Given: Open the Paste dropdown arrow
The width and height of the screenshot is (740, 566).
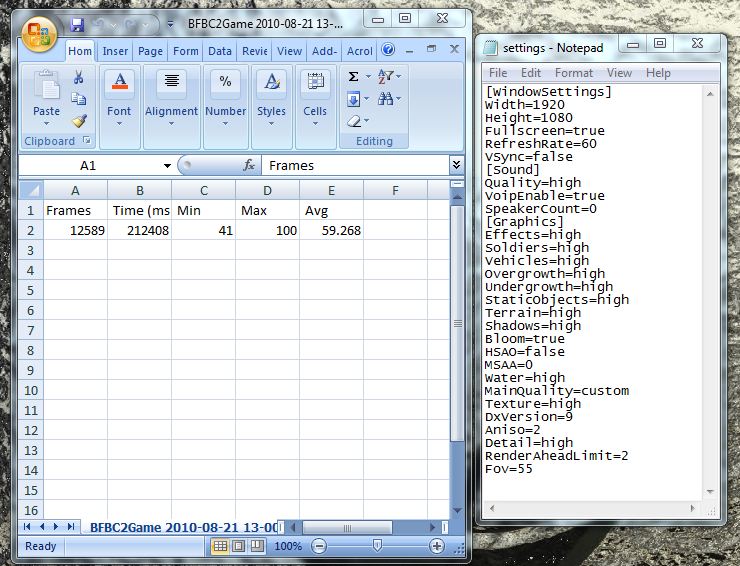Looking at the screenshot, I should tap(46, 123).
